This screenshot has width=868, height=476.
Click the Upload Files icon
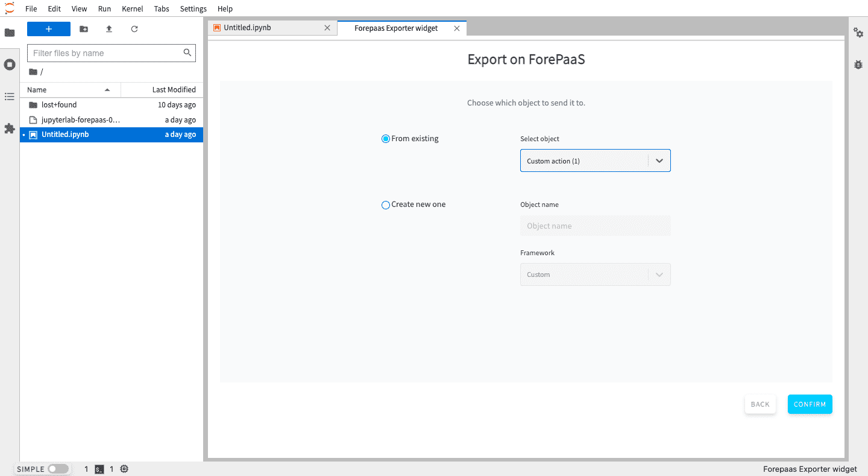pos(109,29)
